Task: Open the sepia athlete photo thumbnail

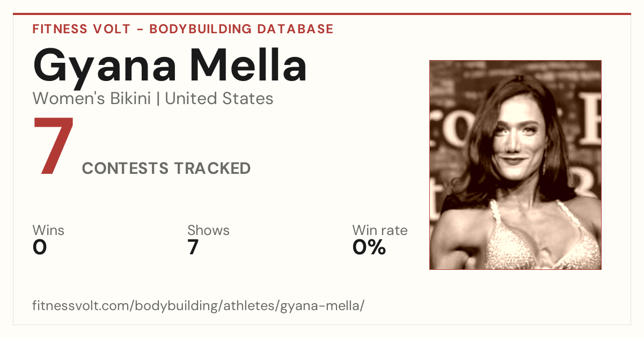Action: [x=515, y=165]
